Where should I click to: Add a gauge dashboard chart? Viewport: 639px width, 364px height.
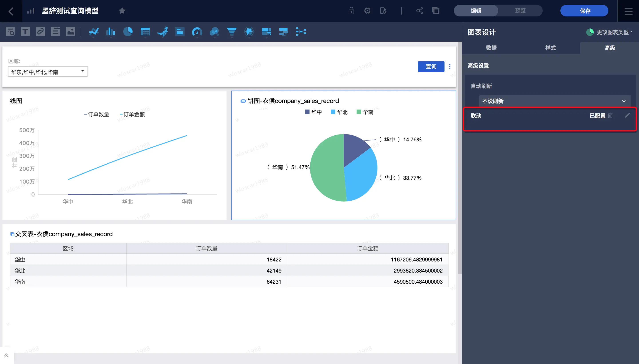click(197, 32)
